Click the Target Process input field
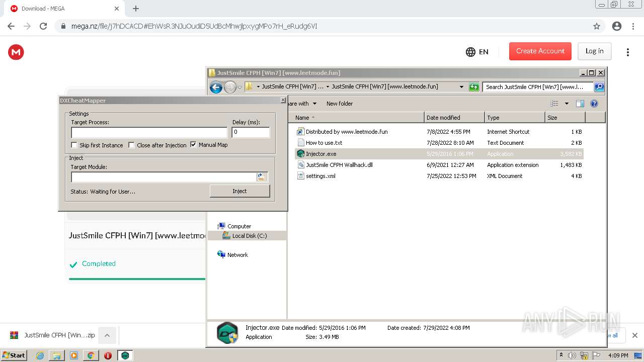This screenshot has height=362, width=644. 149,132
